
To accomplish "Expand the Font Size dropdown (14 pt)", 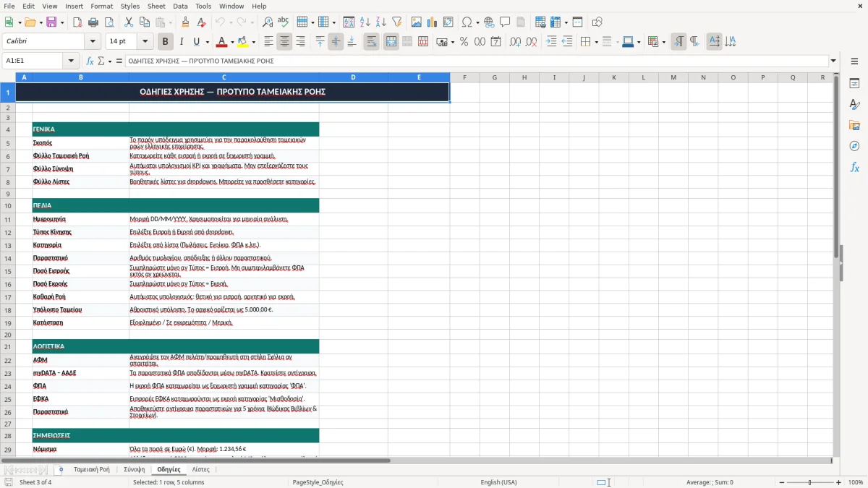I will tap(145, 42).
